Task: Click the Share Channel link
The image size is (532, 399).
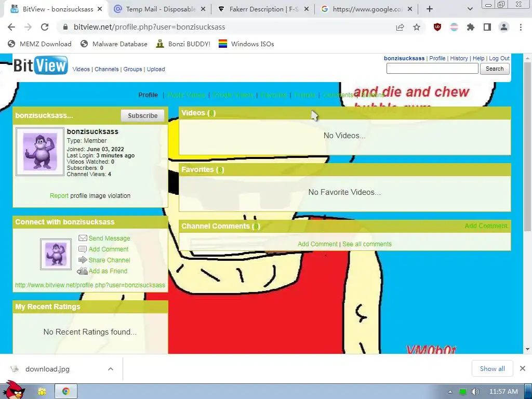Action: click(109, 260)
